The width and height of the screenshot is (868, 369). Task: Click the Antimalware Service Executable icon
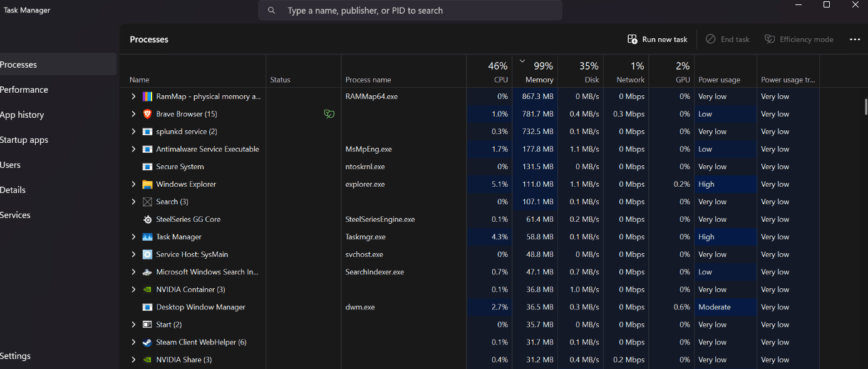point(147,149)
